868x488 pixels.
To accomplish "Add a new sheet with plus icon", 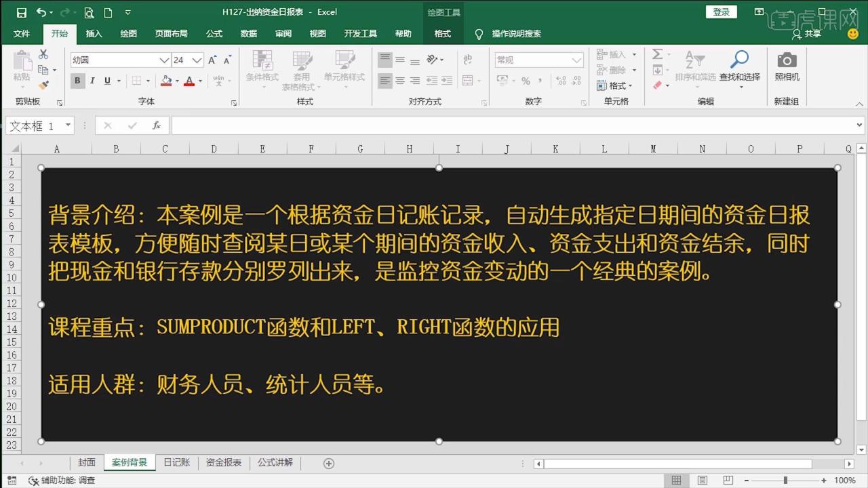I will pyautogui.click(x=329, y=463).
